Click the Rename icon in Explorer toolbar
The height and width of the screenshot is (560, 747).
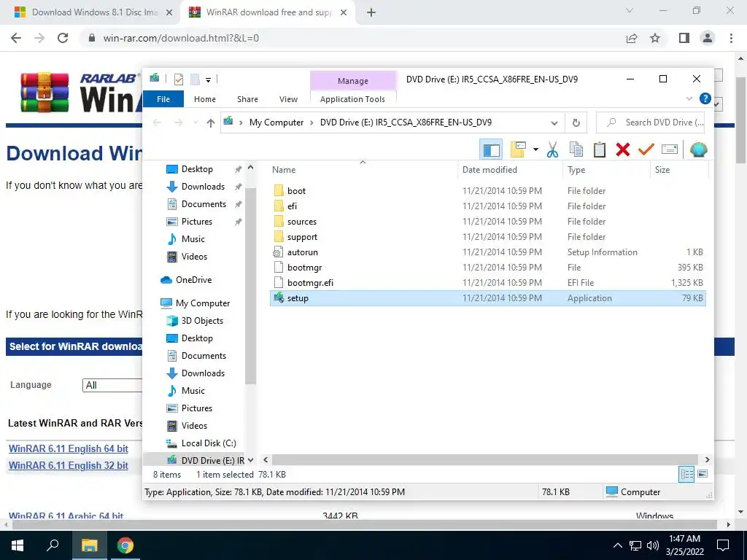(670, 149)
